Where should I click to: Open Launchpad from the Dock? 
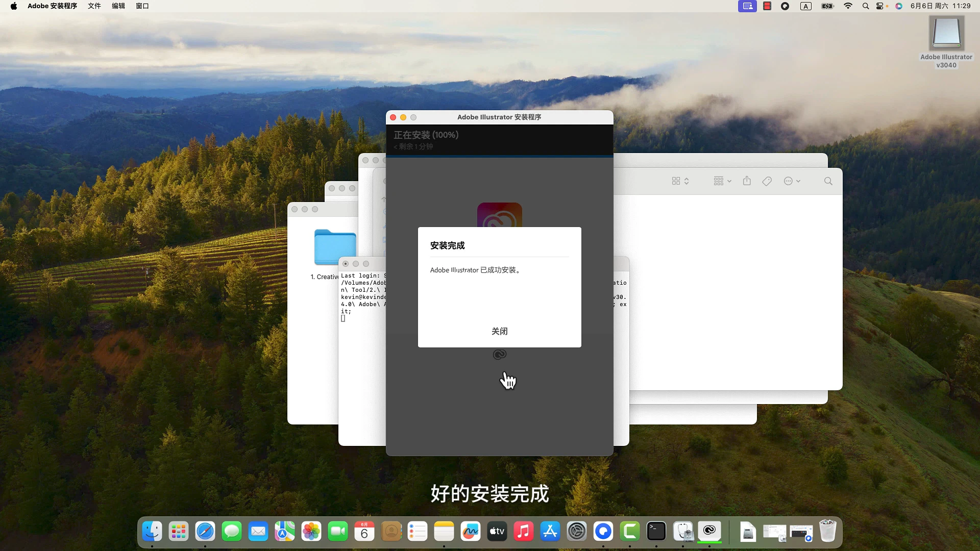[179, 532]
